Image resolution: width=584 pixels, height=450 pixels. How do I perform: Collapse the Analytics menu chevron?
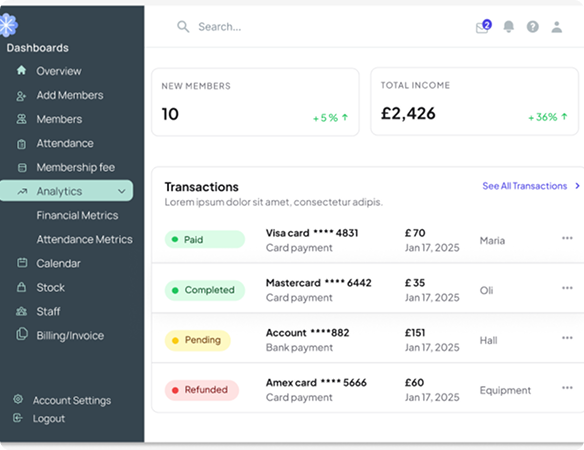(x=121, y=191)
